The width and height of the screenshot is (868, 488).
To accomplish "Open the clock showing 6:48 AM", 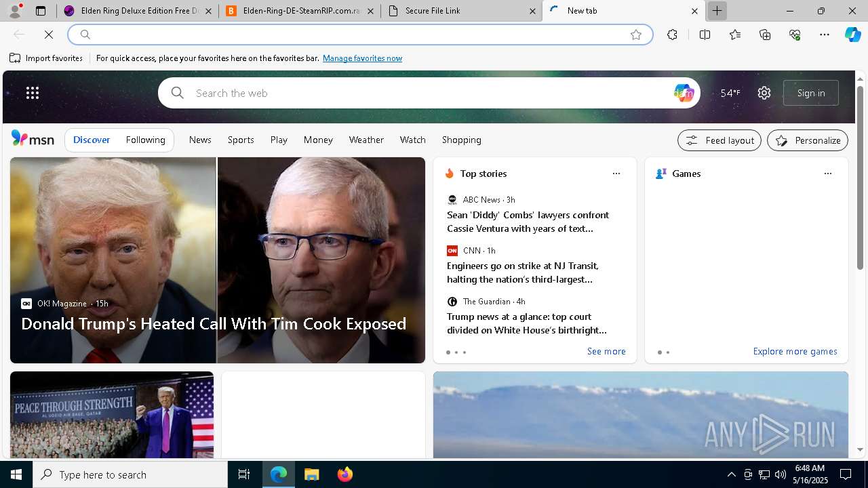I will [x=810, y=474].
